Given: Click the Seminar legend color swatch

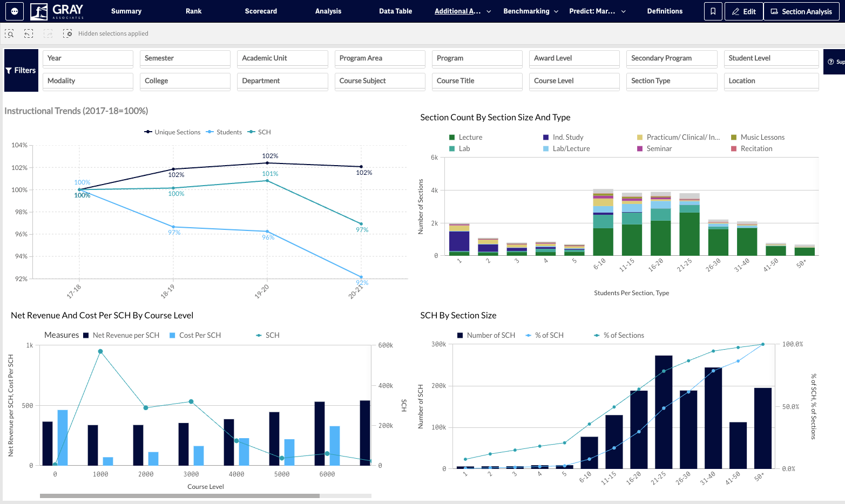Looking at the screenshot, I should coord(640,149).
